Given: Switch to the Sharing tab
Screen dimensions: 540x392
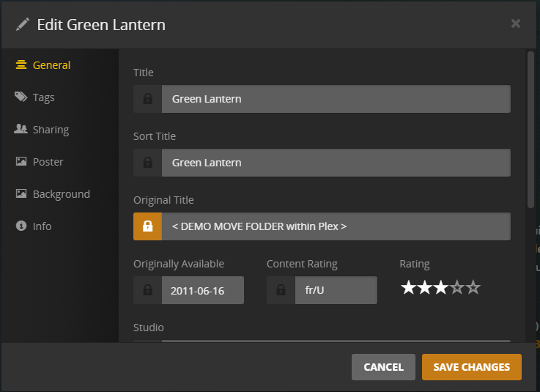Looking at the screenshot, I should [42, 130].
